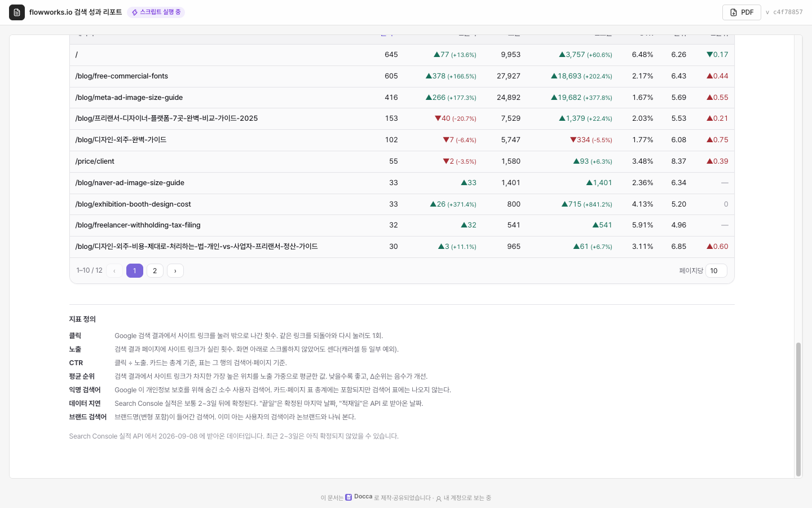This screenshot has height=508, width=812.
Task: Click version hash c4f78857
Action: coord(788,12)
